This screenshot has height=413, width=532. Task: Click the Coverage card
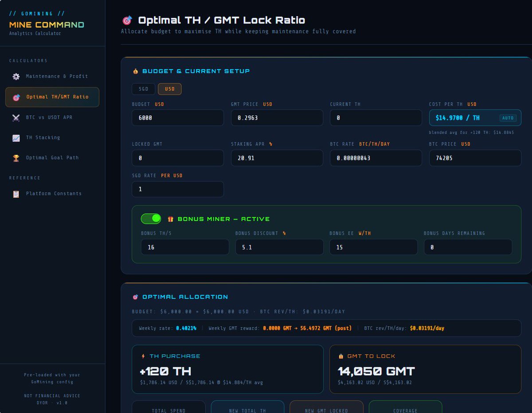(x=405, y=407)
